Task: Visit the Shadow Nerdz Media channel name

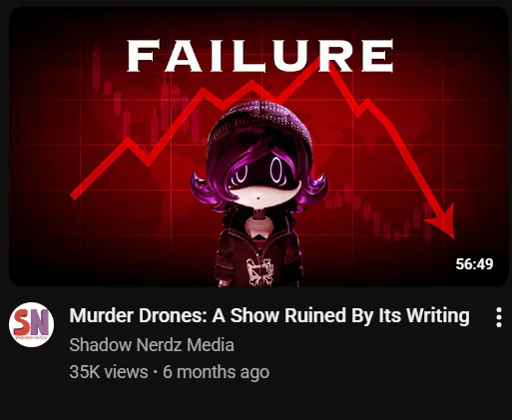Action: point(152,345)
